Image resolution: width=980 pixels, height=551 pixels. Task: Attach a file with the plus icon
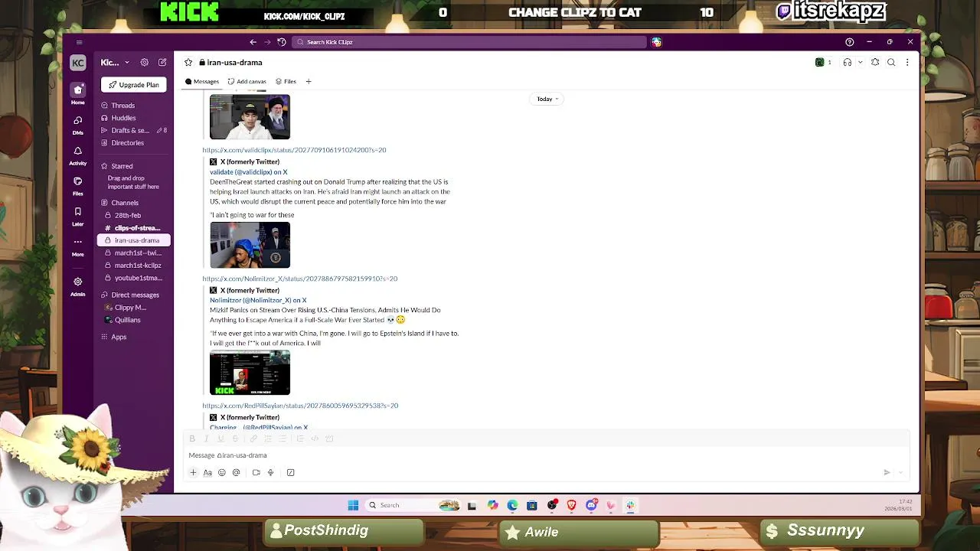tap(193, 472)
